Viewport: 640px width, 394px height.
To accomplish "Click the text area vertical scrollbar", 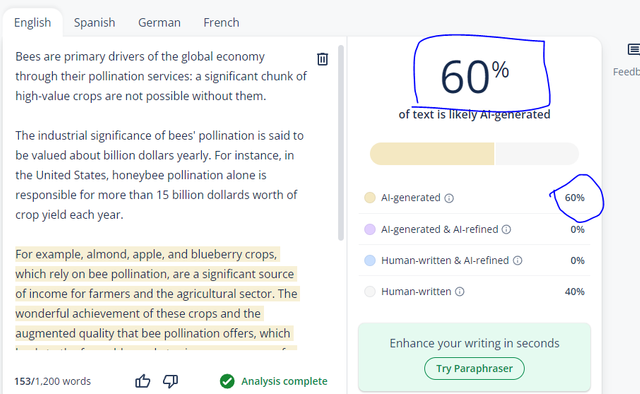I will click(341, 143).
